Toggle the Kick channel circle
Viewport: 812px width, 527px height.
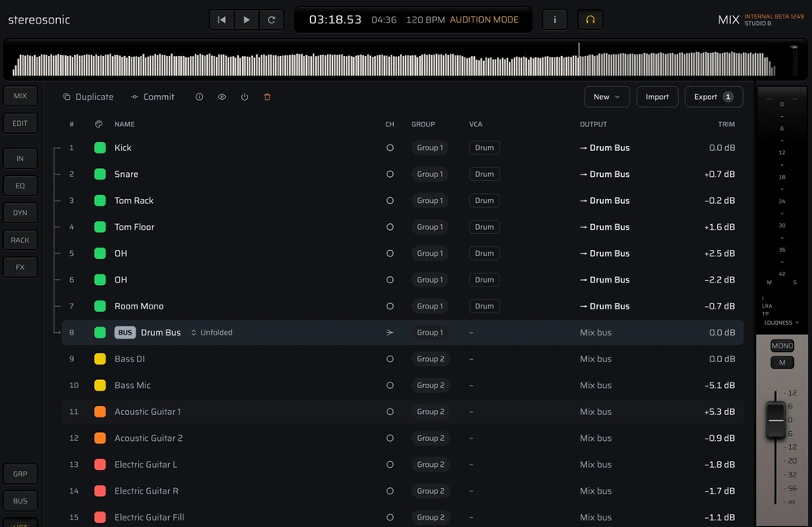pos(390,148)
